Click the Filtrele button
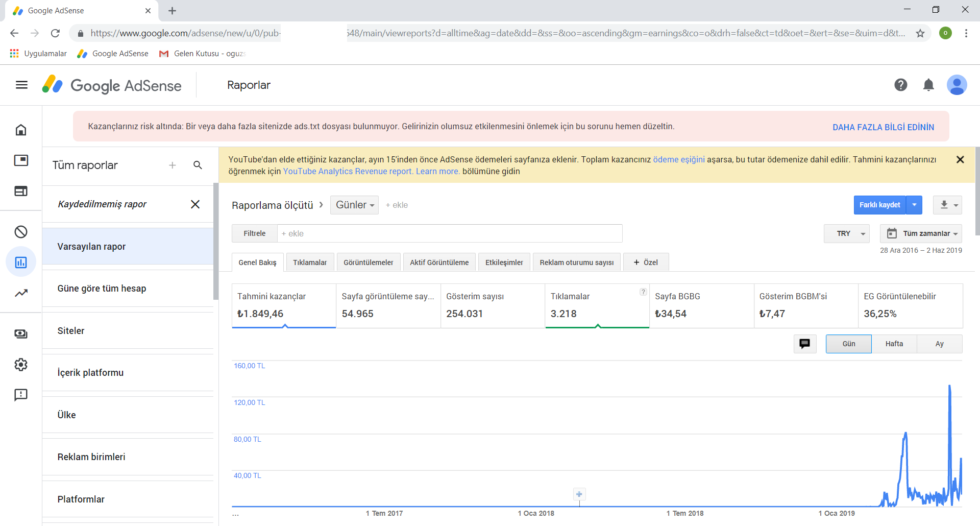The width and height of the screenshot is (980, 526). tap(254, 233)
